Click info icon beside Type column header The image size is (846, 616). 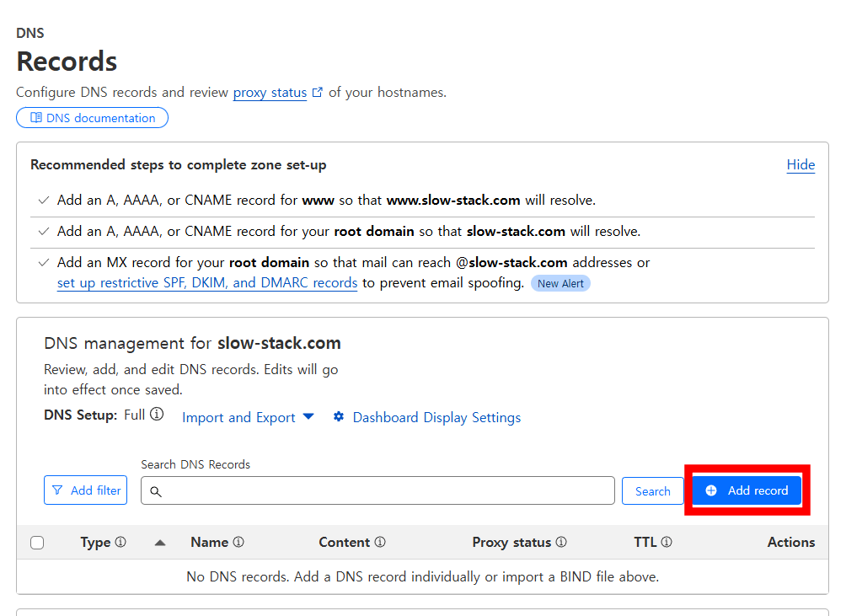coord(120,542)
